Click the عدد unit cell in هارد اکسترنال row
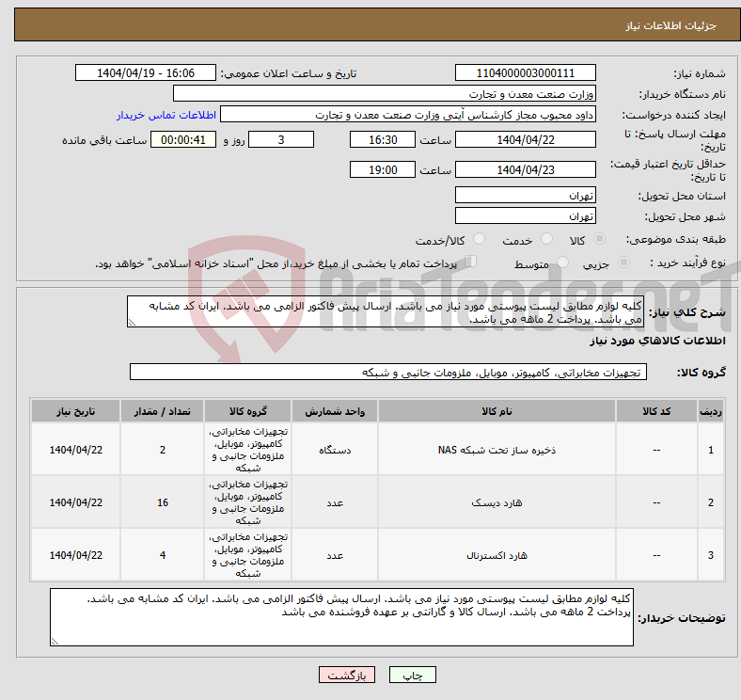This screenshot has height=700, width=741. pyautogui.click(x=335, y=555)
